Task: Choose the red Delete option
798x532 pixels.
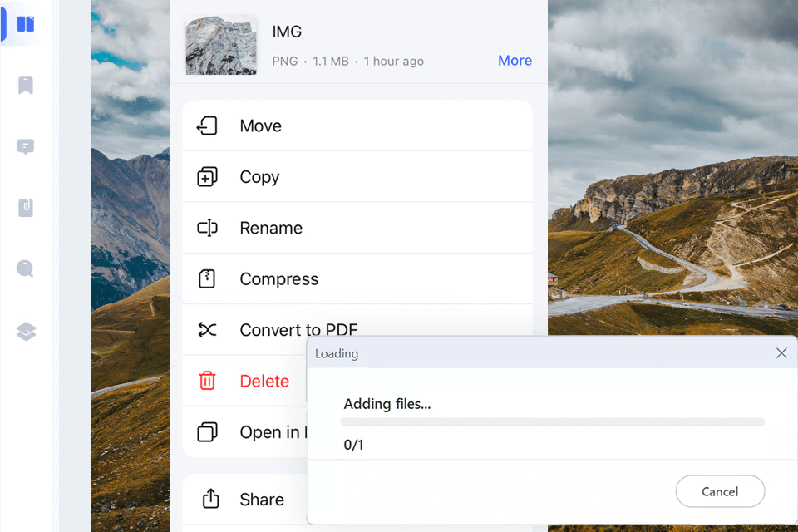Action: [x=244, y=381]
